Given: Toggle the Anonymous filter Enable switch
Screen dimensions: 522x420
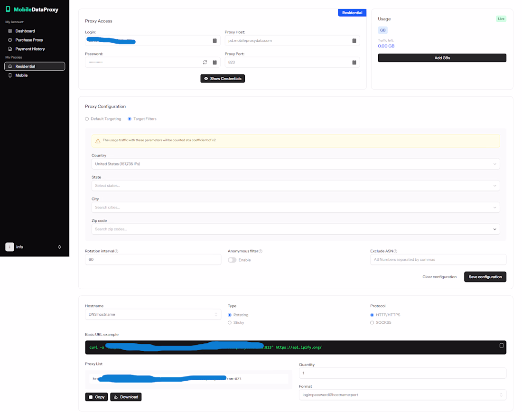Looking at the screenshot, I should coord(232,260).
